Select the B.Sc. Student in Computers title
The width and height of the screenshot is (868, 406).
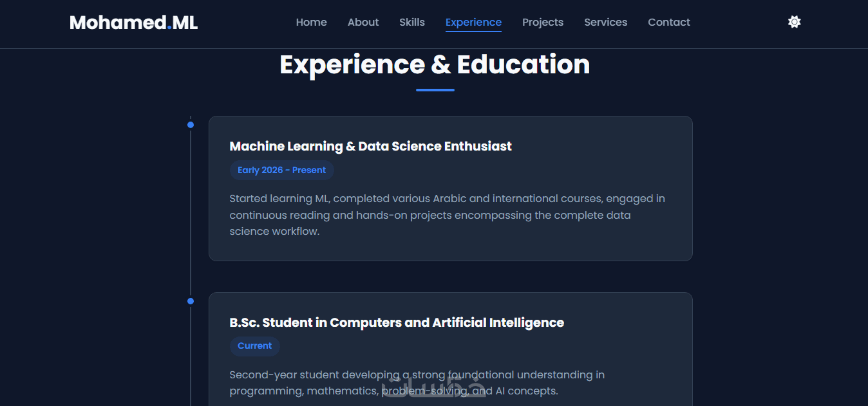tap(397, 322)
